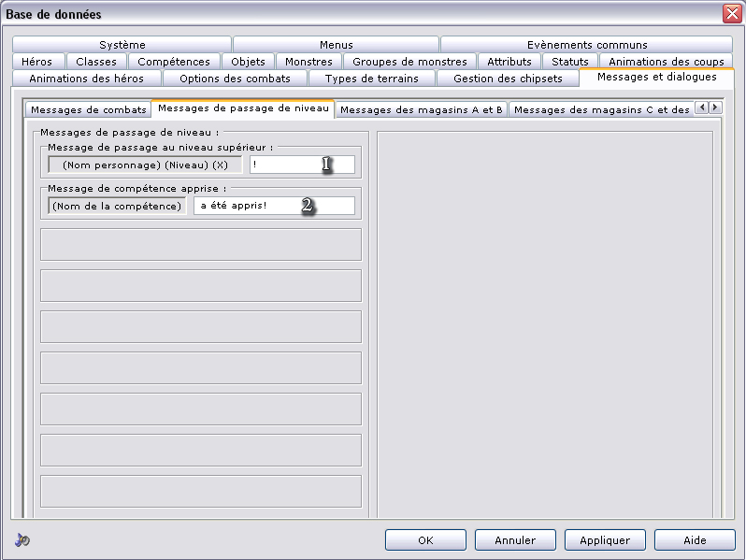
Task: Open help with the Aide button
Action: coord(695,539)
